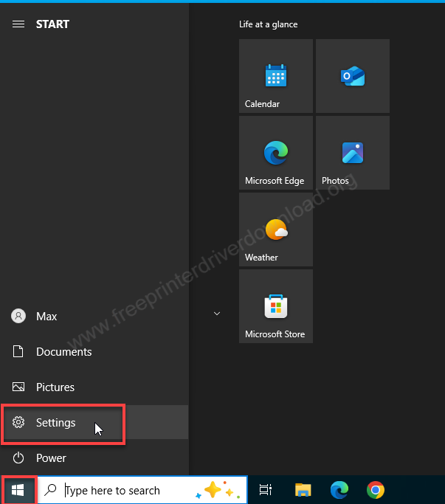Click the Power option
The image size is (445, 504).
[x=51, y=458]
